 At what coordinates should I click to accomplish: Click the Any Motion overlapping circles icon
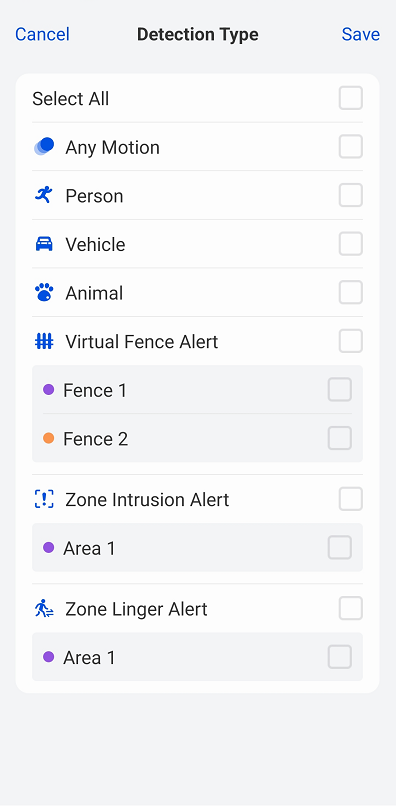point(44,146)
